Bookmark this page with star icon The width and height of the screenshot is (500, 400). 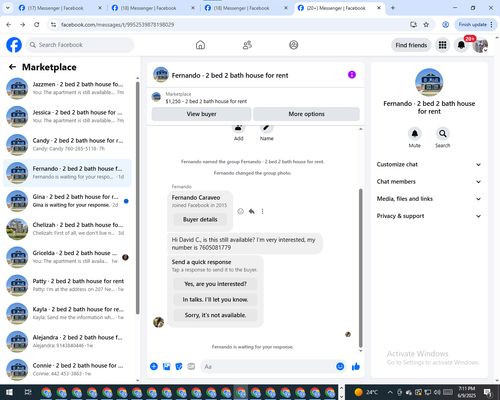[426, 24]
